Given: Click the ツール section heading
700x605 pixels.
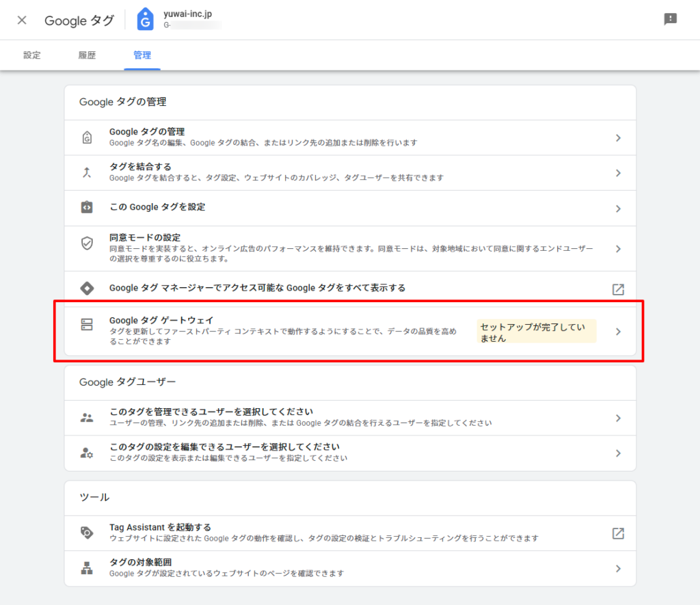Looking at the screenshot, I should 94,498.
